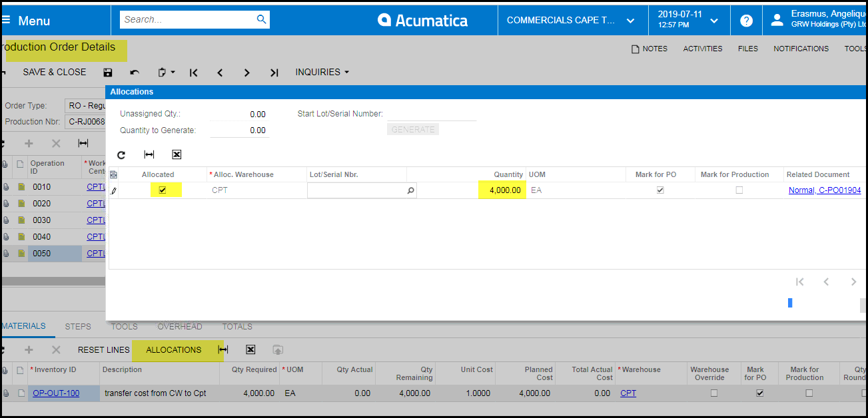The height and width of the screenshot is (418, 868).
Task: Toggle Mark for Production checkbox in Allocations
Action: [x=739, y=190]
